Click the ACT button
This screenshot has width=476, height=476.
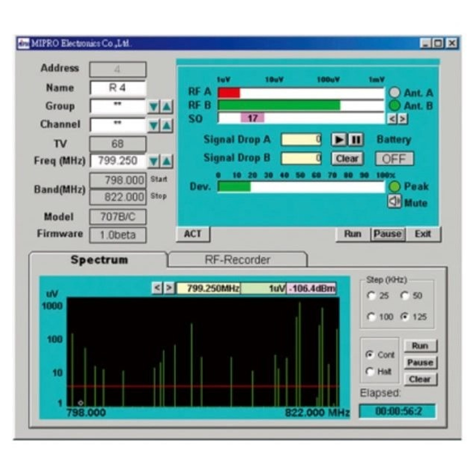point(193,234)
